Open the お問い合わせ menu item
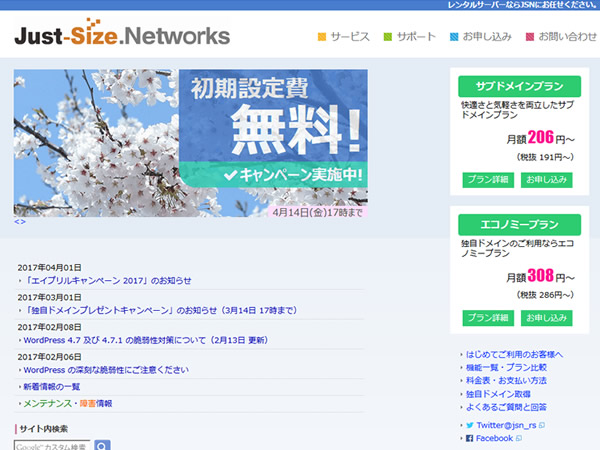The height and width of the screenshot is (450, 600). [561, 37]
